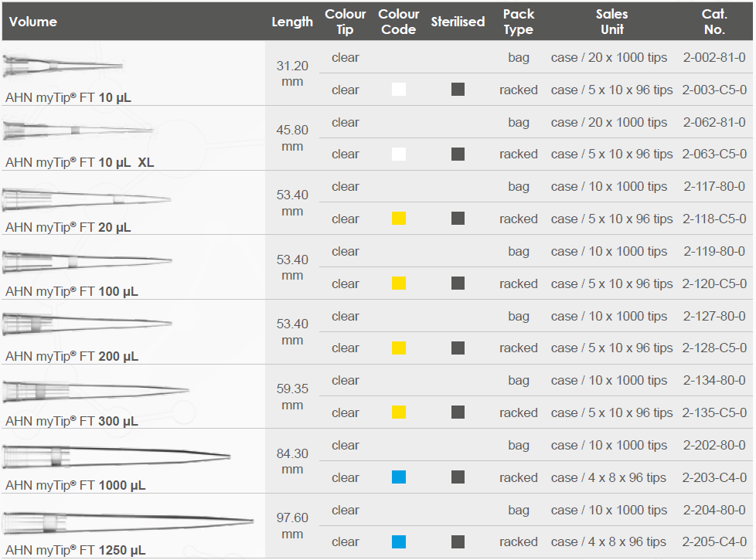This screenshot has height=560, width=756.
Task: Click "case / 4 x 8 x 96 tips" for 2-203-C4-0
Action: tap(608, 477)
